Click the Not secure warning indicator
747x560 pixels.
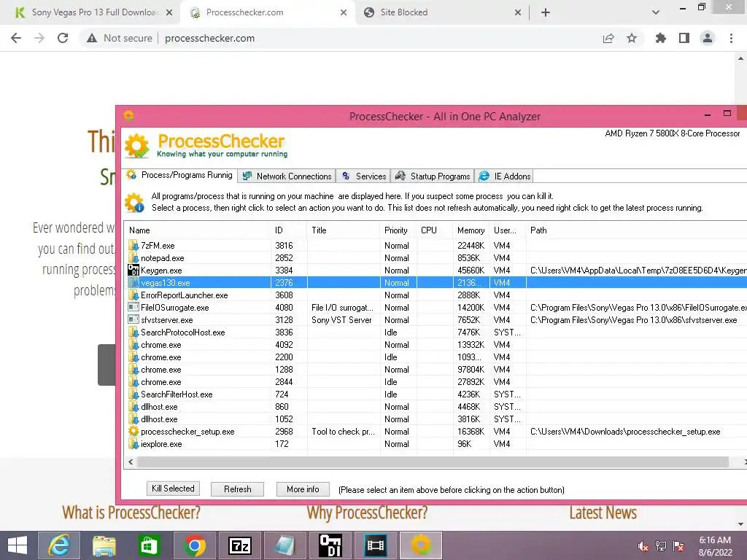tap(120, 38)
